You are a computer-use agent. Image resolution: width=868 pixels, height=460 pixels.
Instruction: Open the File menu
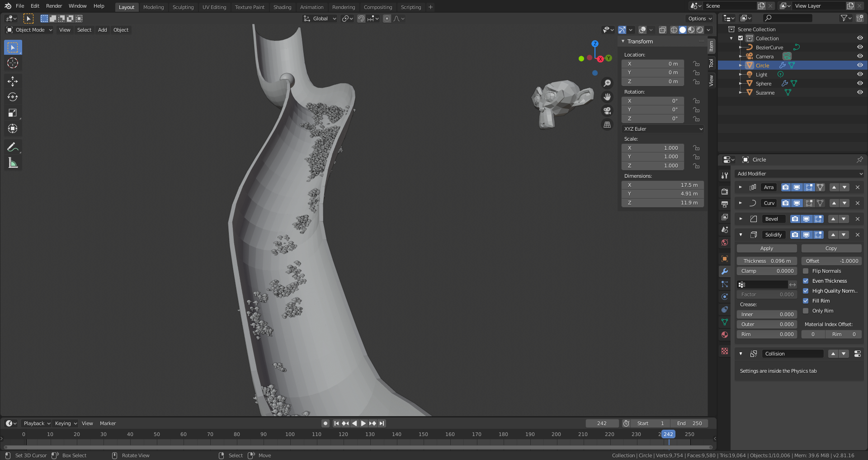20,6
